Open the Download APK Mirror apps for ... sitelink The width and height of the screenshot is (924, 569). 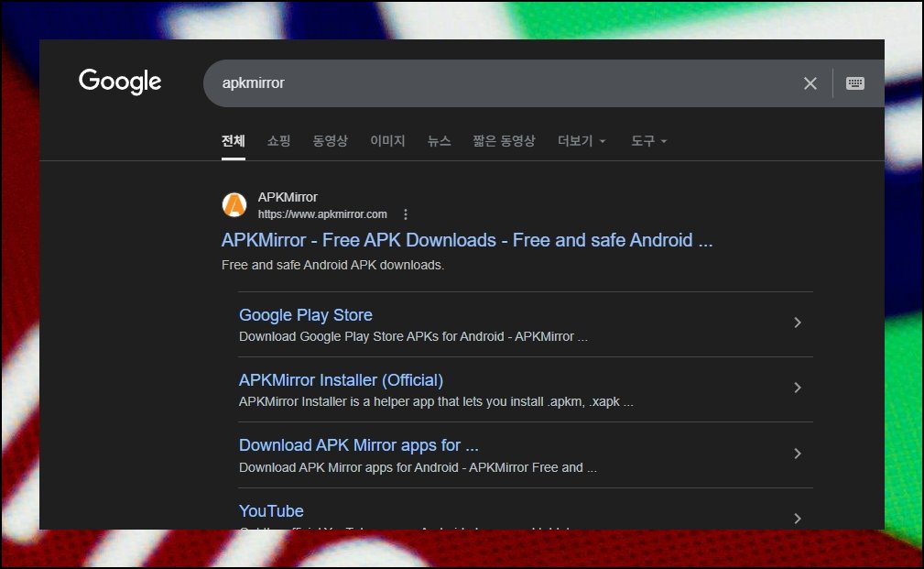(359, 445)
